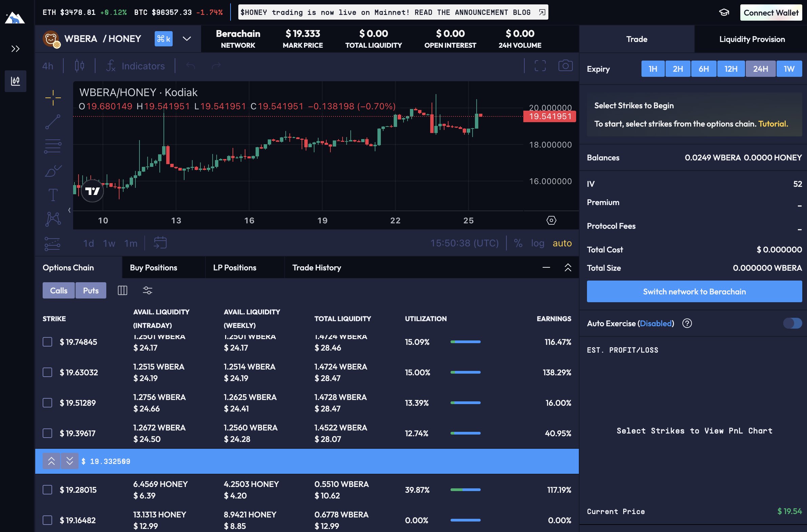Open the options chain filter sliders icon
807x532 pixels.
click(x=147, y=290)
